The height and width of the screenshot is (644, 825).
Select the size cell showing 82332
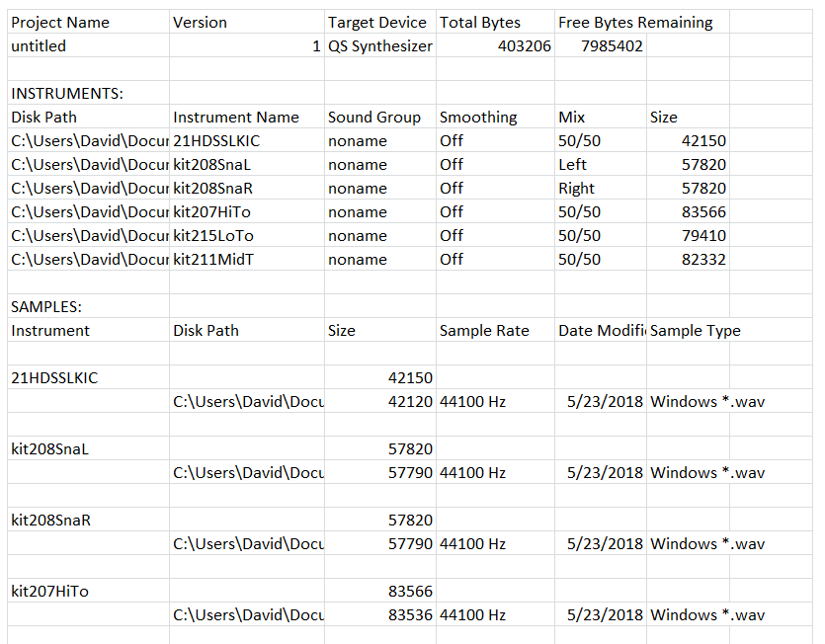(x=703, y=259)
